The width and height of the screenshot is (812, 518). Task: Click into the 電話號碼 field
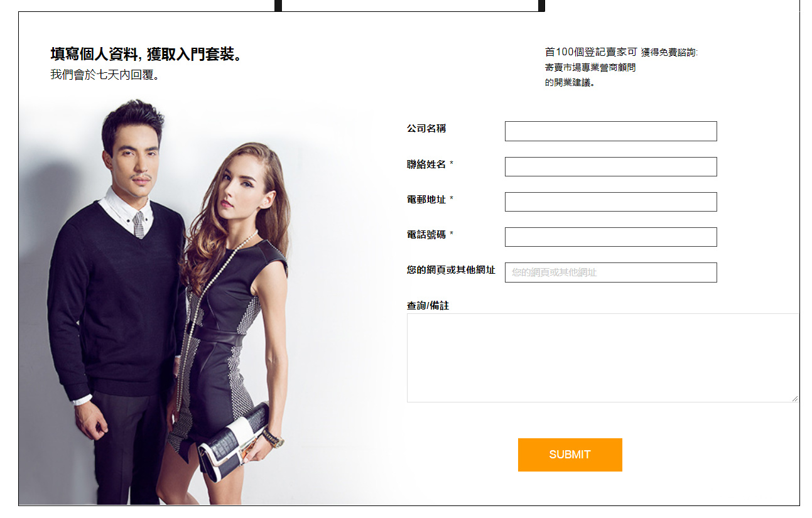point(610,237)
